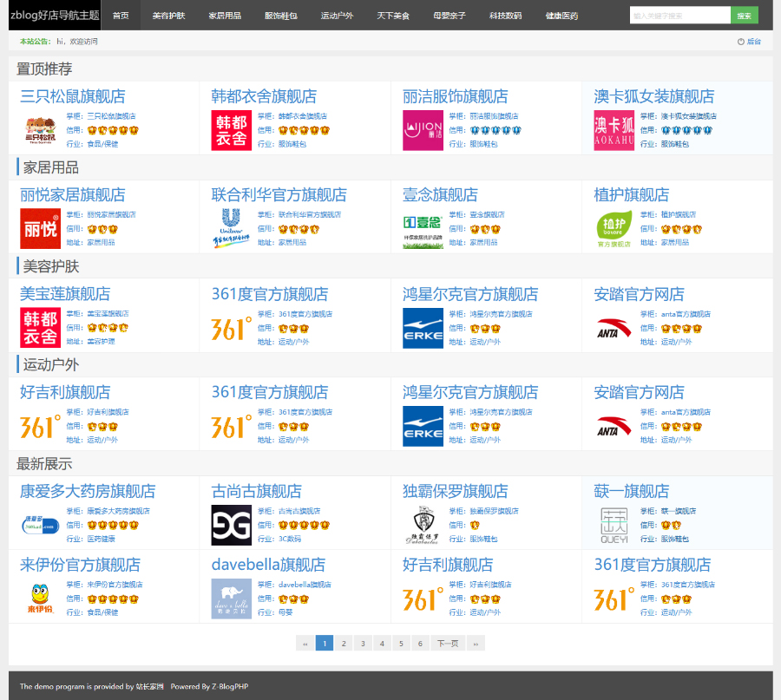Click the 美宝莲旗舰店 logo image
Viewport: 781px width, 700px height.
click(x=40, y=327)
